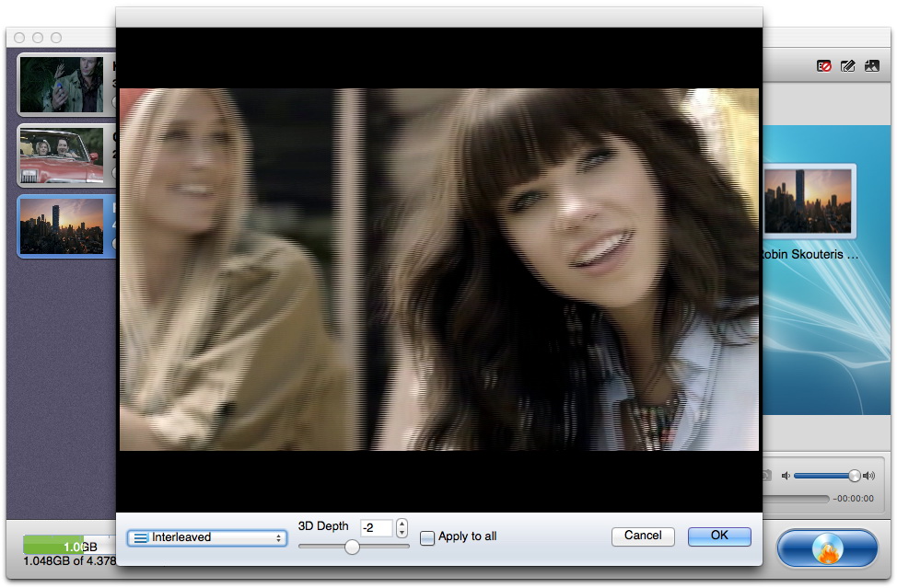Click the 3D Depth value field
The image size is (897, 588).
click(x=377, y=527)
